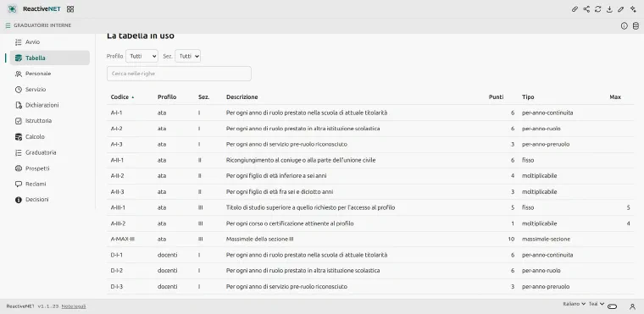Open the Teal theme dropdown
The width and height of the screenshot is (644, 314).
597,304
